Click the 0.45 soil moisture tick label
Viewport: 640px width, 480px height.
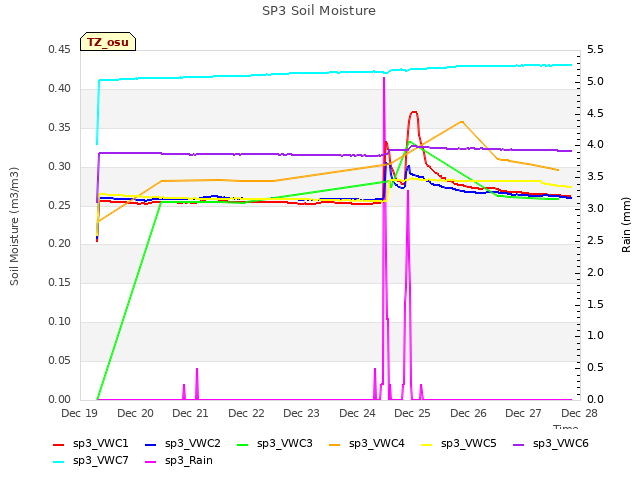[59, 50]
